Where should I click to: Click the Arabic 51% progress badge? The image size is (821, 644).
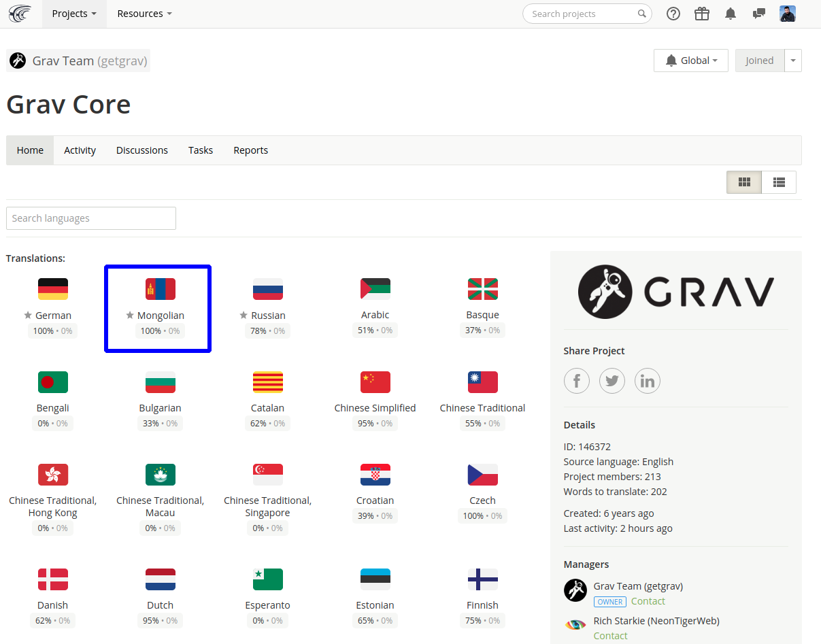(x=375, y=331)
